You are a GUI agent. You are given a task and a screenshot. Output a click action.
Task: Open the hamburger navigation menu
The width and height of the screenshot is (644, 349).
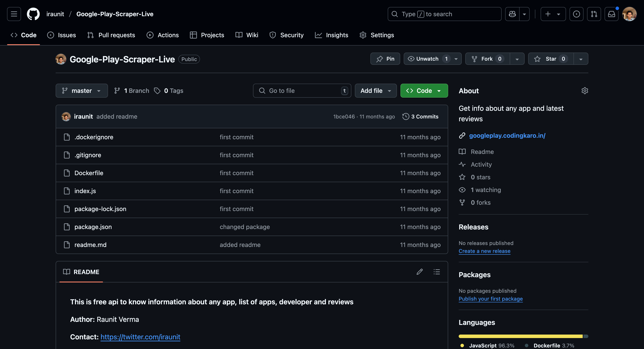click(x=14, y=14)
